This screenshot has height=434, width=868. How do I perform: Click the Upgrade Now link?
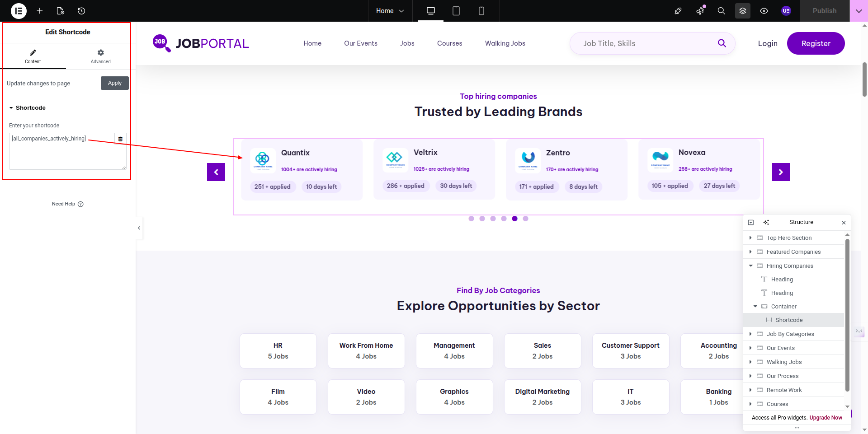coord(826,418)
